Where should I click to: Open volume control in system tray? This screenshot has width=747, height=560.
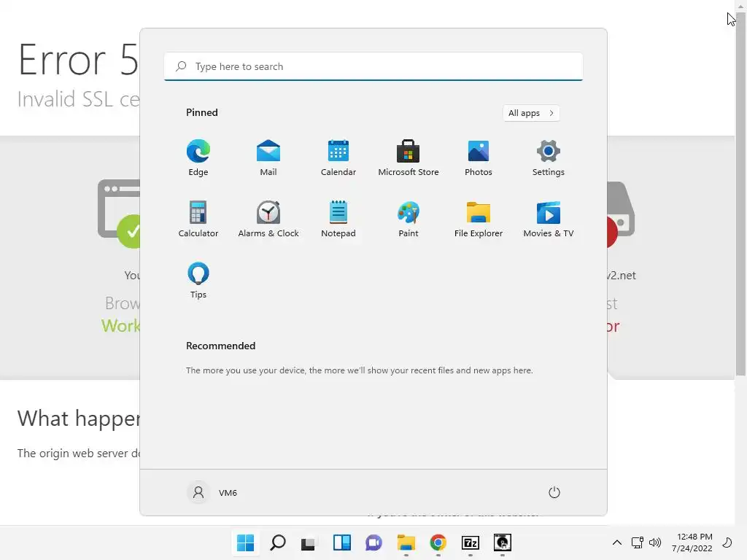click(655, 542)
